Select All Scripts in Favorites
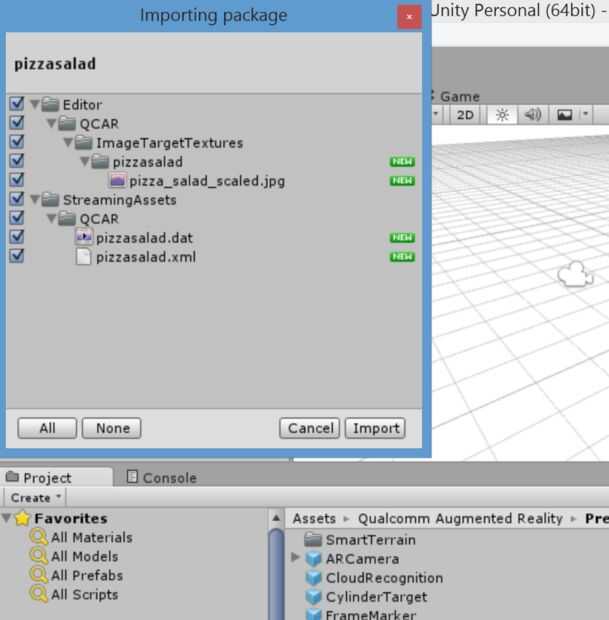 [x=85, y=594]
